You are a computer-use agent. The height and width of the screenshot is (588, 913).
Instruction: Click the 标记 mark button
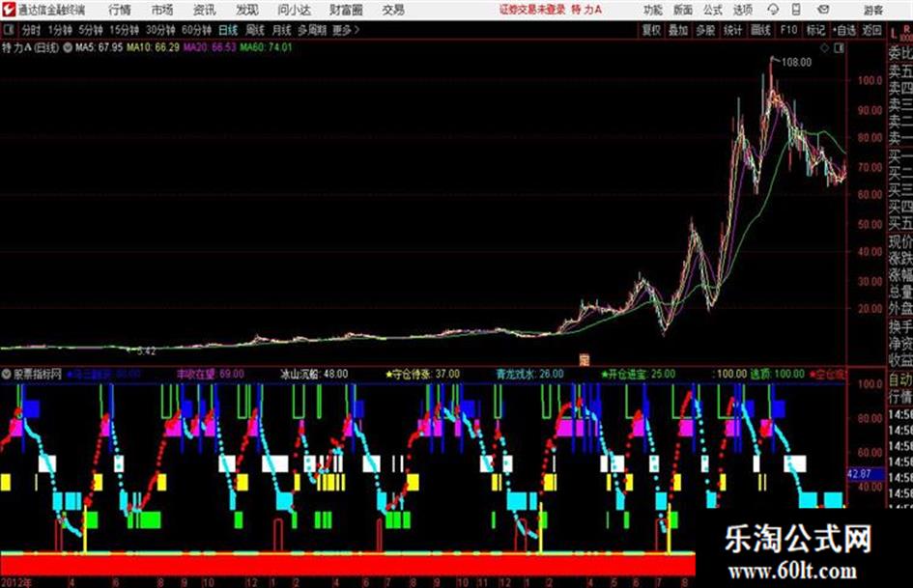tap(815, 30)
